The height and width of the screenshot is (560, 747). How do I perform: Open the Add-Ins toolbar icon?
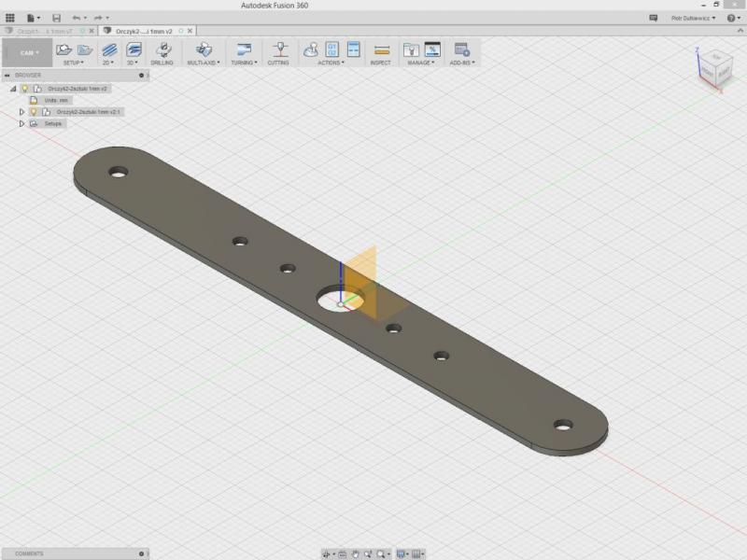[x=460, y=49]
